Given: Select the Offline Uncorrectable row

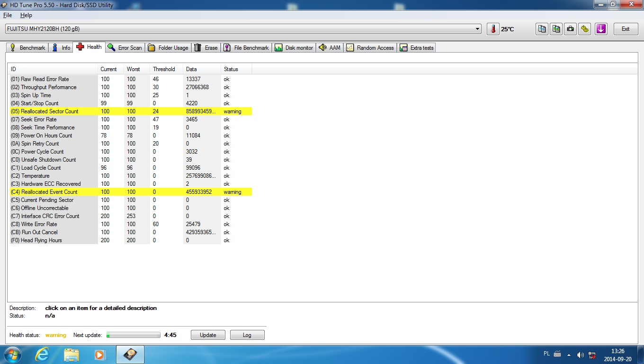Looking at the screenshot, I should 130,208.
